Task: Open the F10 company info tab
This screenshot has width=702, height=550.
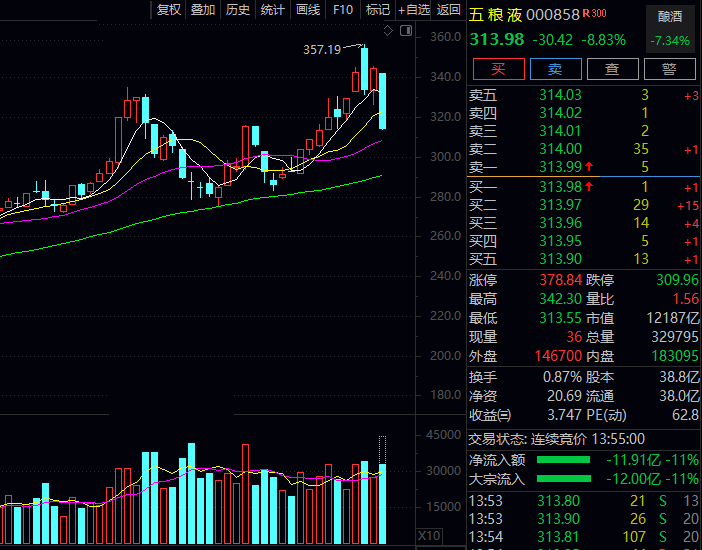Action: click(x=343, y=9)
